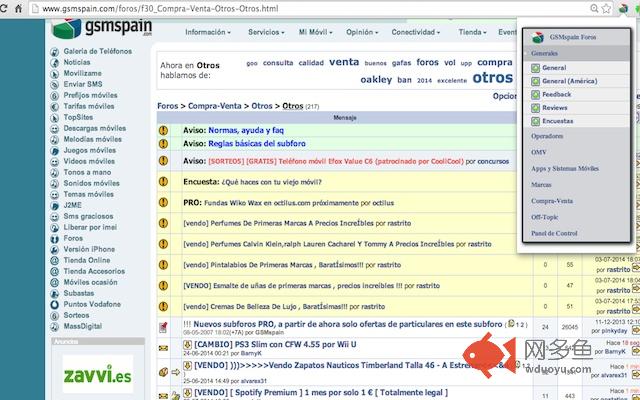Click the 'venta' tag in the tag cloud
This screenshot has width=640, height=400.
(344, 62)
